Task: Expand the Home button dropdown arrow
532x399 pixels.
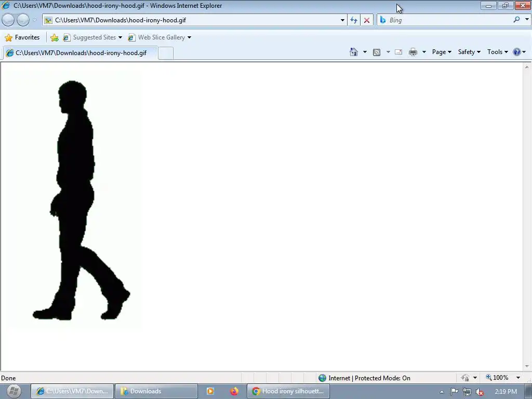Action: coord(365,52)
